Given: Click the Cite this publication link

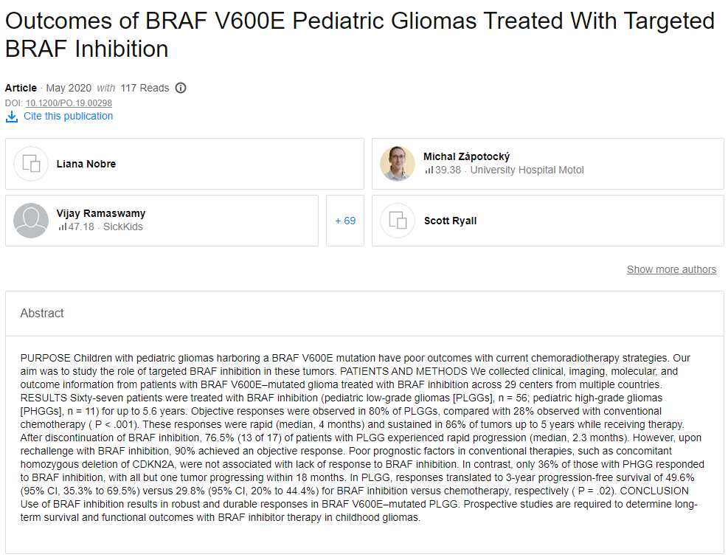Looking at the screenshot, I should coord(69,116).
